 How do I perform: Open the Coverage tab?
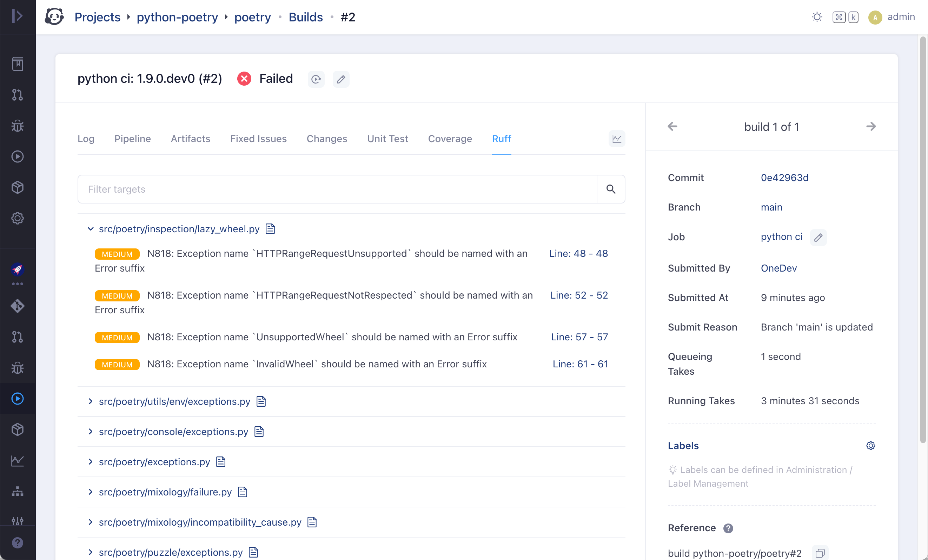click(450, 139)
